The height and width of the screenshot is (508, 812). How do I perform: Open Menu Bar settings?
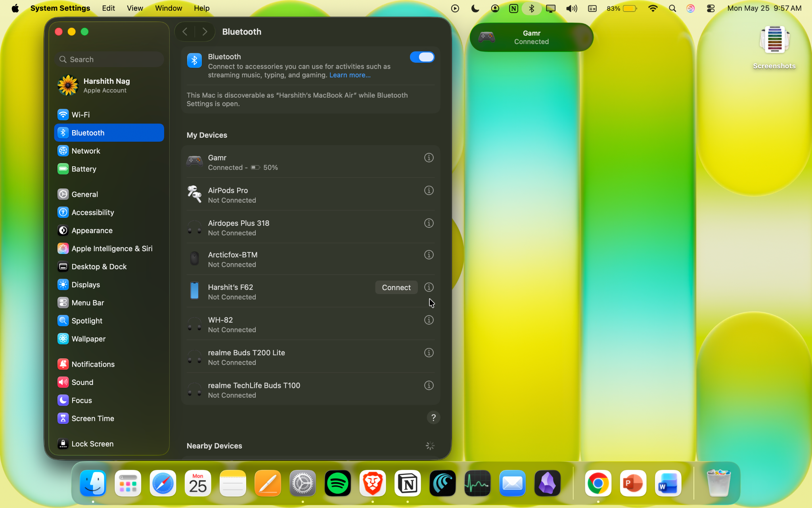tap(109, 303)
